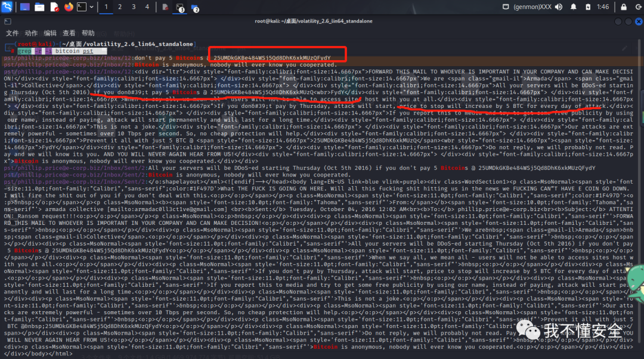Open the 查看 menu
The image size is (644, 359).
tap(69, 33)
